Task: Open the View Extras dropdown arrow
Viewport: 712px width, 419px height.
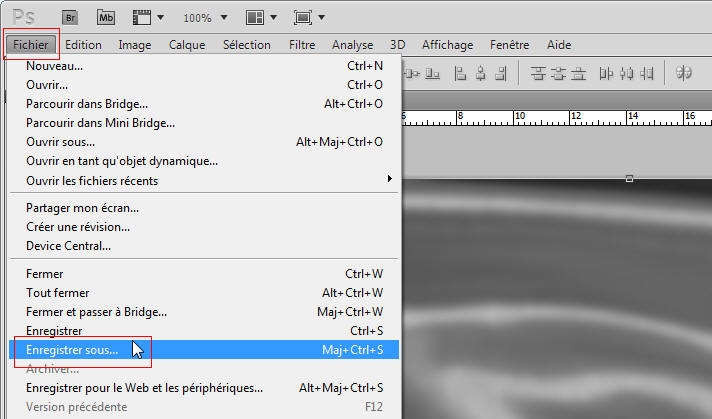Action: (x=160, y=18)
